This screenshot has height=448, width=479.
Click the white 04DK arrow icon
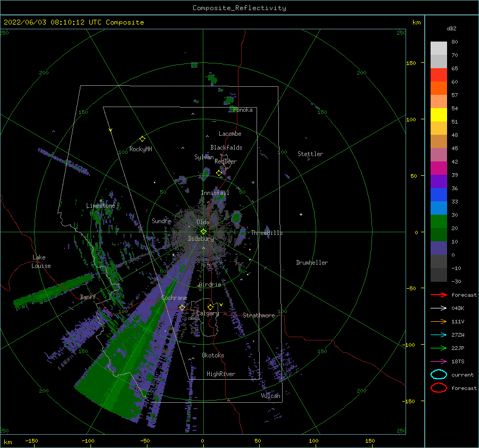439,308
